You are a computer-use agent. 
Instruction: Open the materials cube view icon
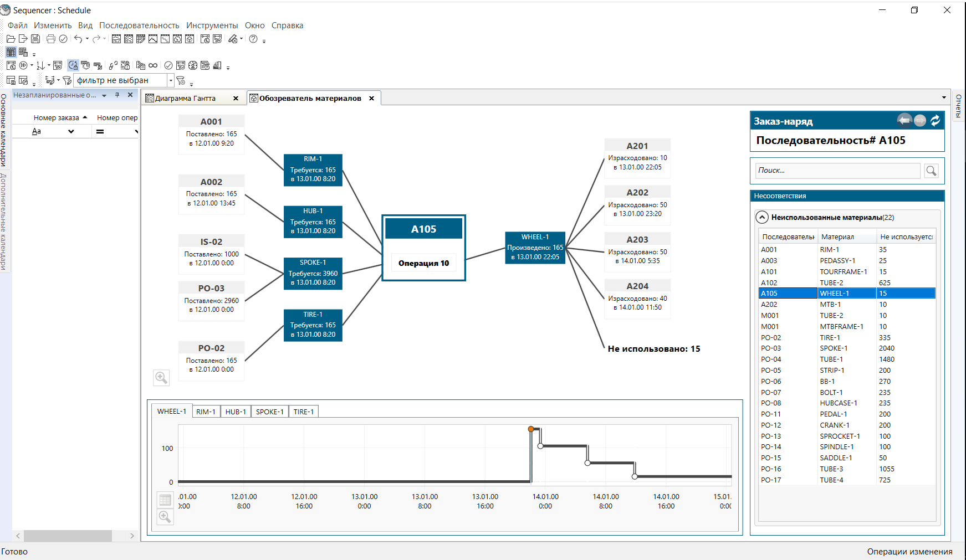click(190, 39)
